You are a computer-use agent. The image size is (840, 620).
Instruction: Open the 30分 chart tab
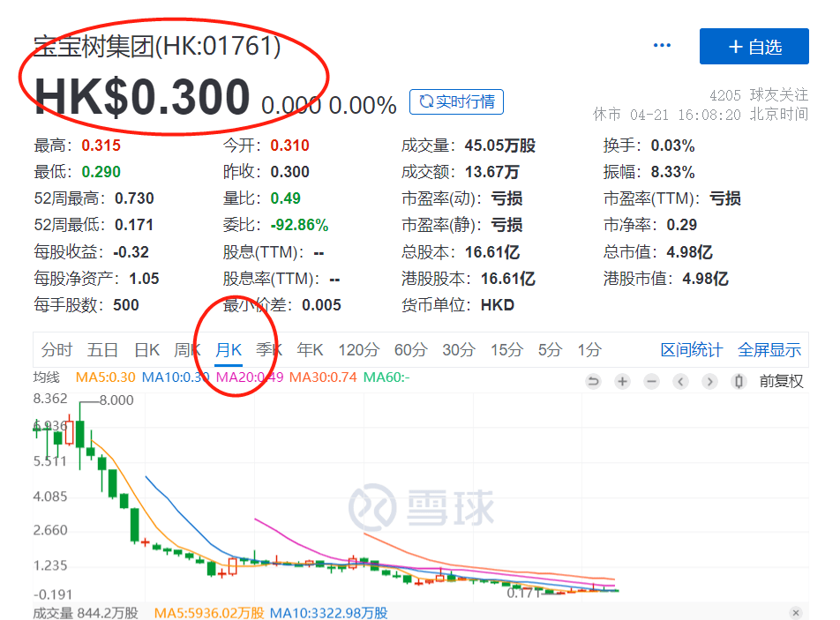459,349
